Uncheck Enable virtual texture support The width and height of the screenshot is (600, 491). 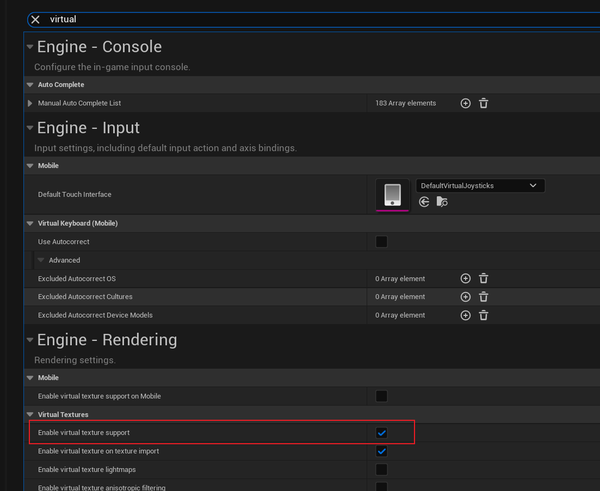coord(381,433)
